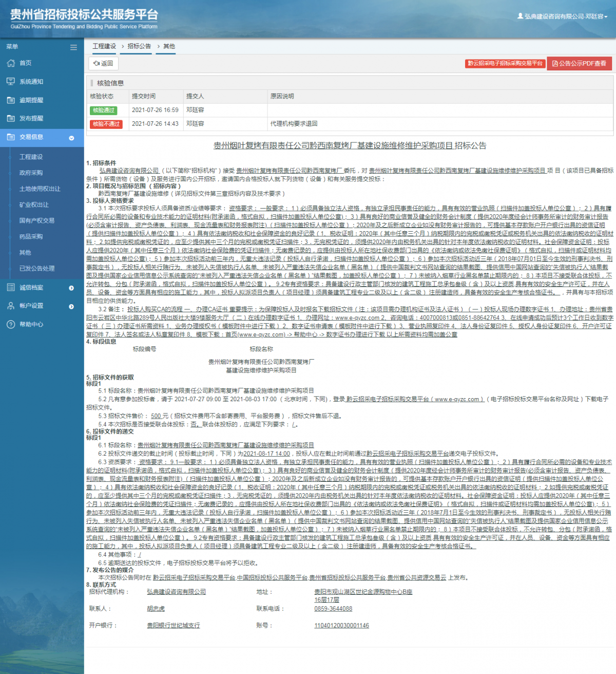Select 政府采购 in sidebar submenu
This screenshot has width=616, height=674.
click(x=31, y=173)
